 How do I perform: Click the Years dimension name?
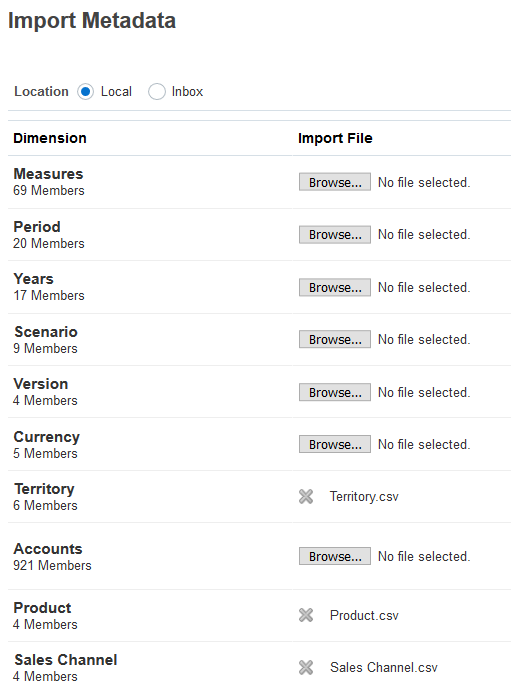pyautogui.click(x=34, y=279)
